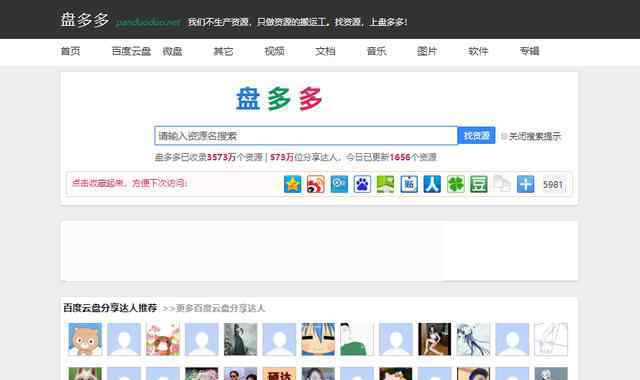640x380 pixels.
Task: Focus the 请输入资源名搜索 search field
Action: click(306, 136)
